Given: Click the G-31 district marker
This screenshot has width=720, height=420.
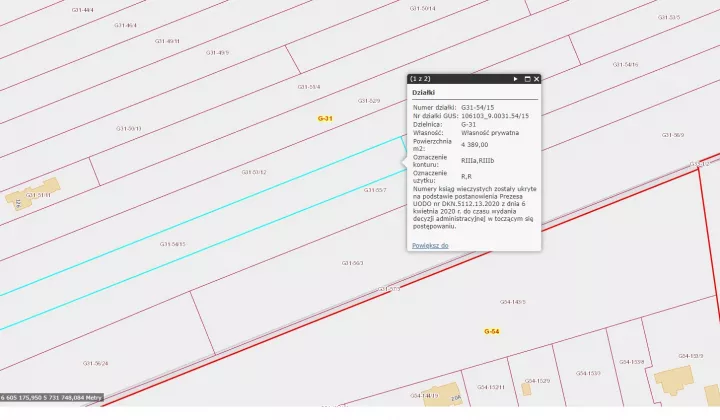Looking at the screenshot, I should point(325,118).
